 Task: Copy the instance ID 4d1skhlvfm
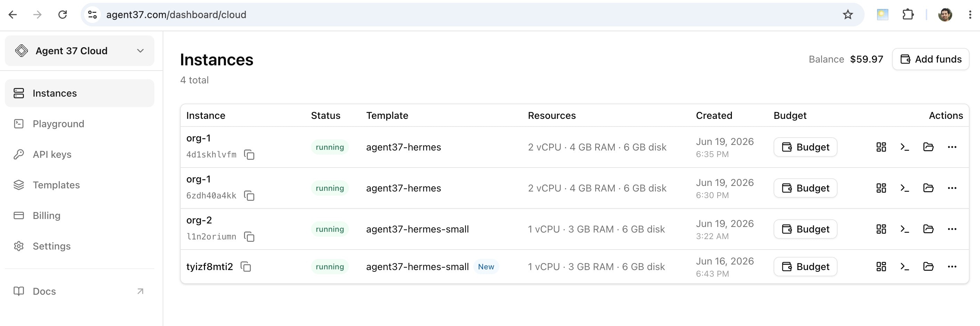click(x=249, y=154)
